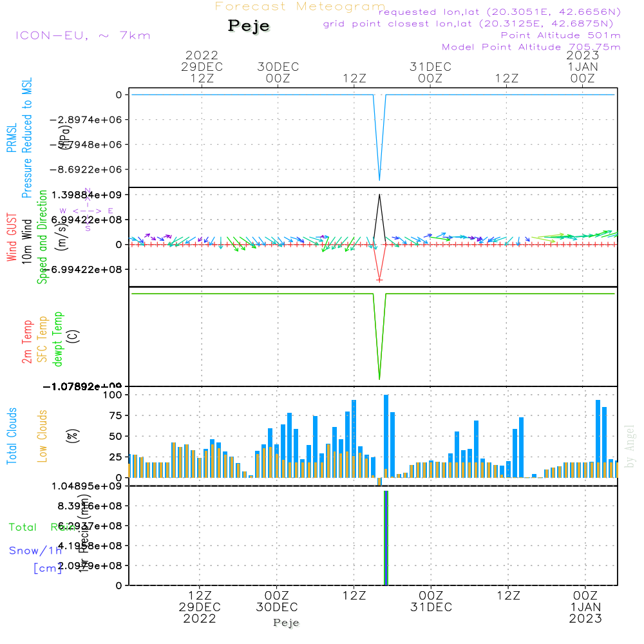The width and height of the screenshot is (644, 644).
Task: Click the small "Peje" caption under the bottom axis
Action: coord(287,623)
